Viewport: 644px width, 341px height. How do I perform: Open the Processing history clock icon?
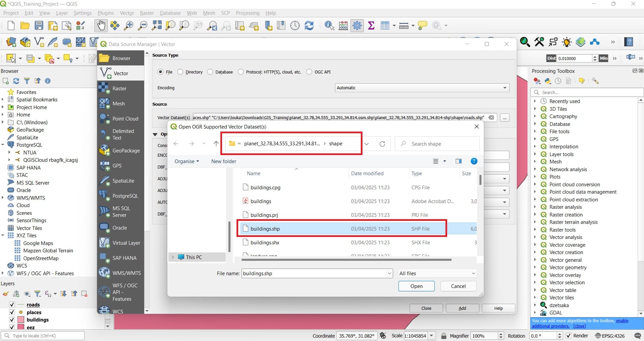click(558, 81)
